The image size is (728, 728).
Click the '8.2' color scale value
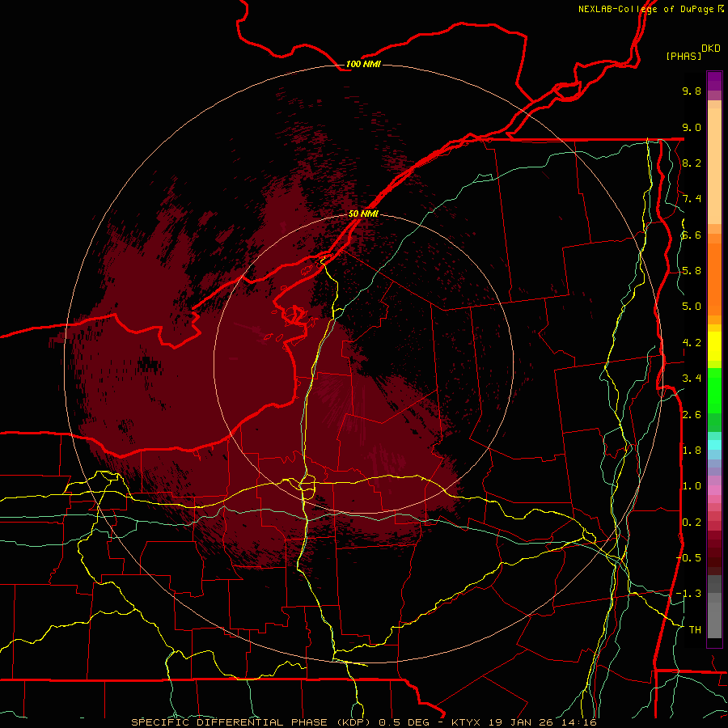pos(692,163)
